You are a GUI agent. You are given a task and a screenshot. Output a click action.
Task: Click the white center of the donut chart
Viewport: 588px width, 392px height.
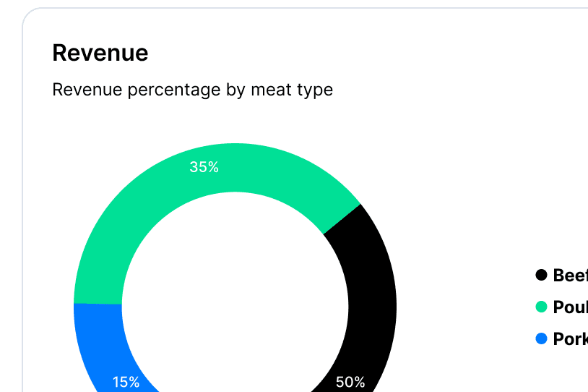[x=235, y=305]
